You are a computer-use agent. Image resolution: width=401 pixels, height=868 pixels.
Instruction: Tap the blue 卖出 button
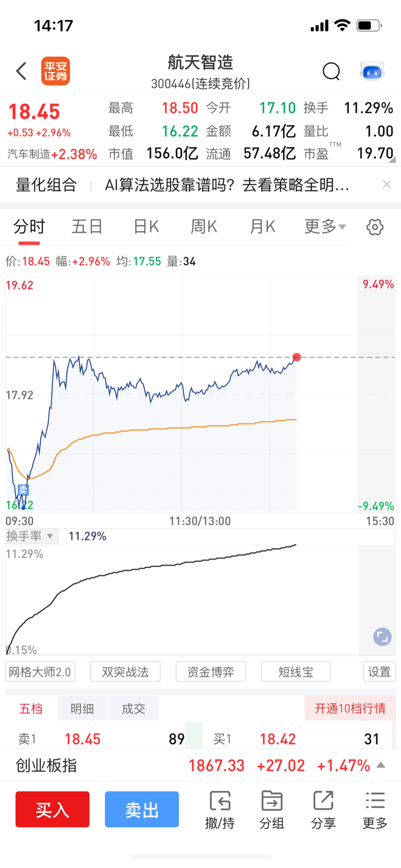coord(141,809)
